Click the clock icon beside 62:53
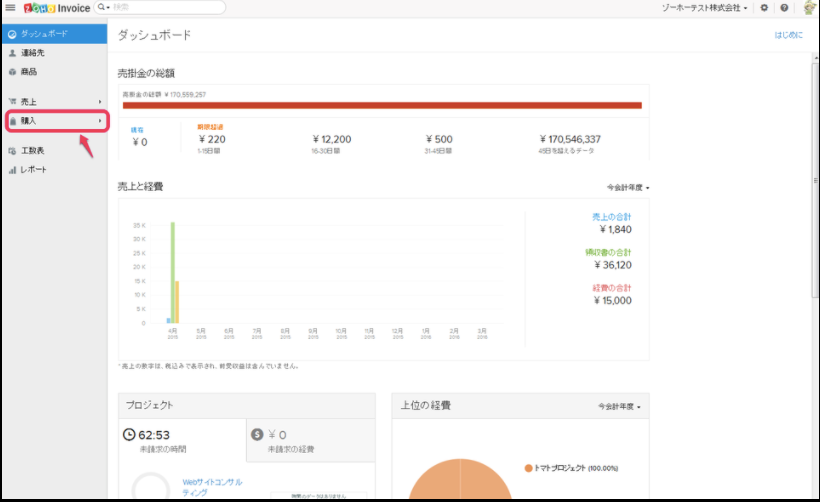 (x=129, y=435)
